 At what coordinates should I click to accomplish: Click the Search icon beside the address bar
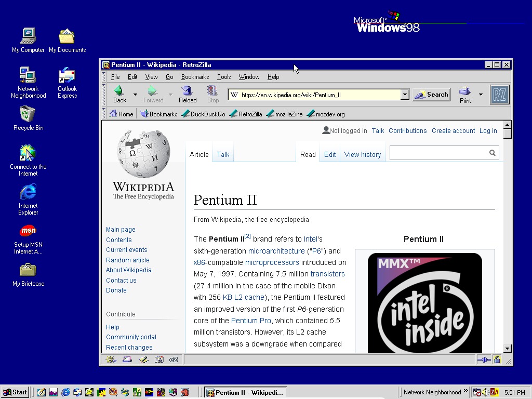pyautogui.click(x=431, y=95)
